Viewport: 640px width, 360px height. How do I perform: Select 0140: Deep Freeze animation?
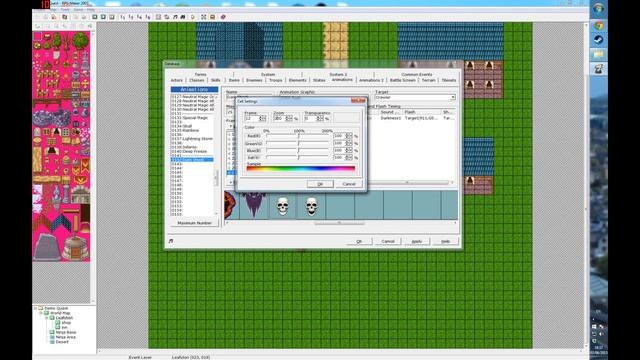192,151
